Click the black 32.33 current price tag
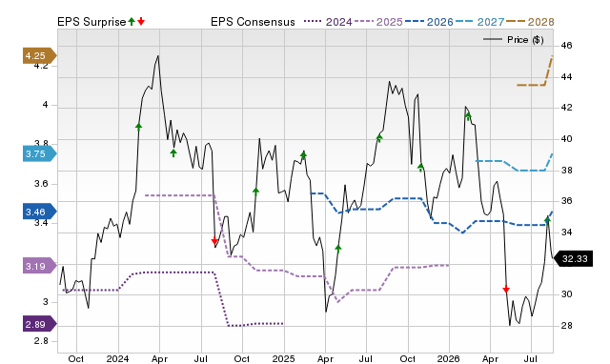 pos(573,258)
